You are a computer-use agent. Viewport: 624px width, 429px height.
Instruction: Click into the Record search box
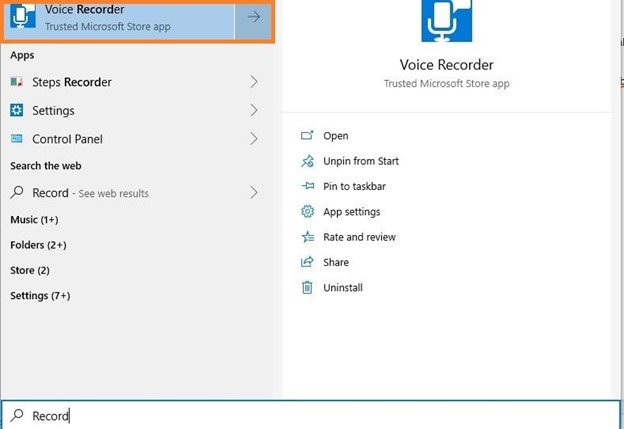[310, 415]
